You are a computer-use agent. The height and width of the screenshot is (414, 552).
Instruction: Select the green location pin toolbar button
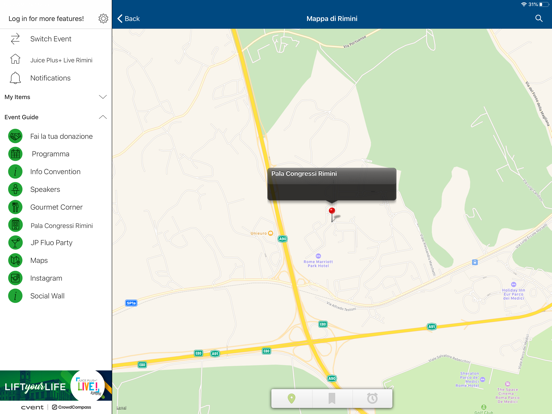(x=291, y=399)
